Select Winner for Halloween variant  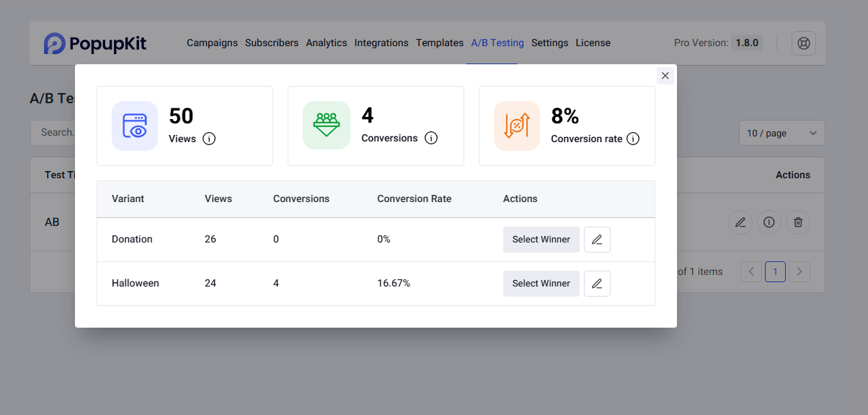(541, 284)
